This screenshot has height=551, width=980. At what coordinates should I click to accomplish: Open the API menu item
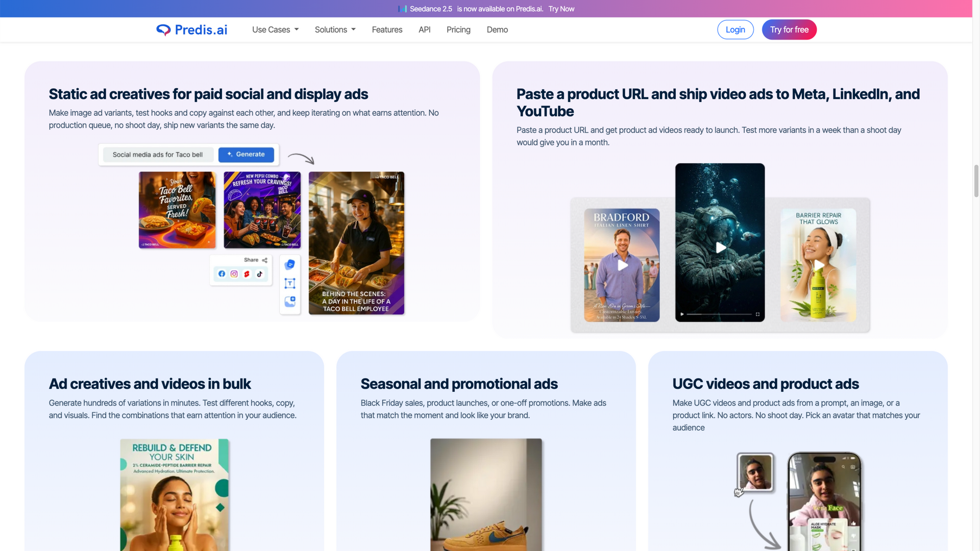(425, 30)
